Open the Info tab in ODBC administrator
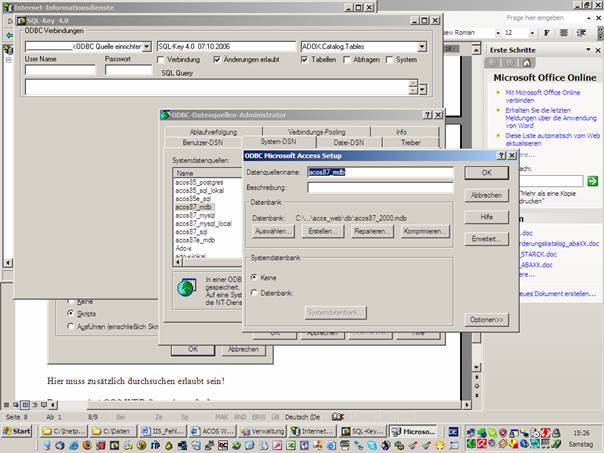Viewport: 604px width, 453px height. click(x=401, y=132)
